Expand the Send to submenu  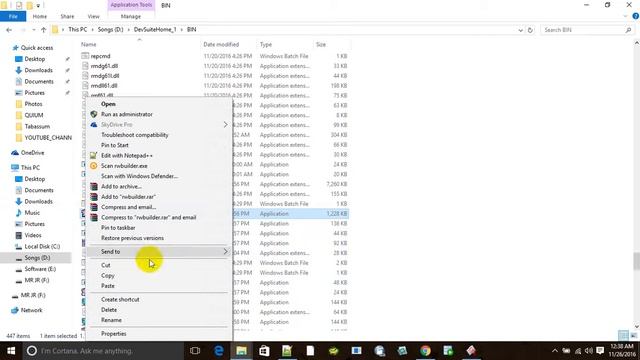coord(159,252)
